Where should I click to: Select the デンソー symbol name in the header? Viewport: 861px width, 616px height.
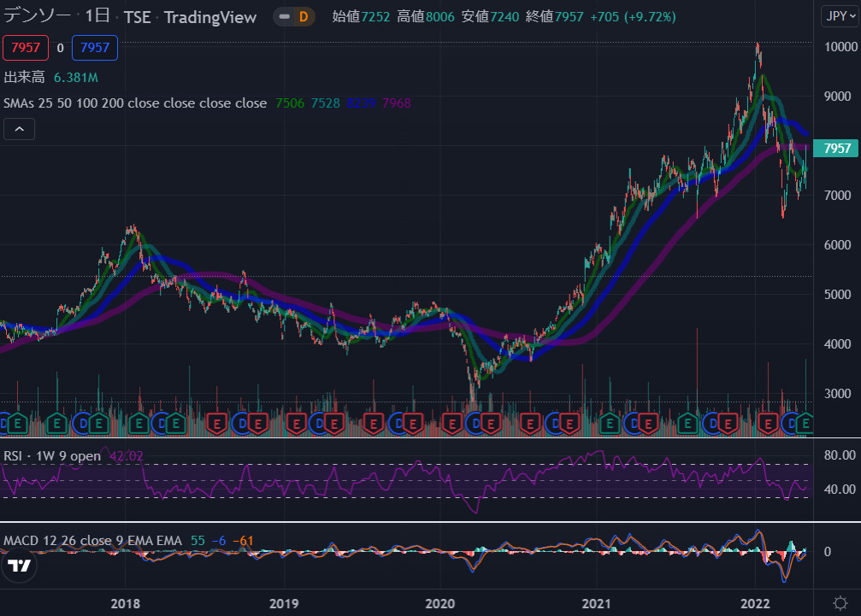coord(37,16)
